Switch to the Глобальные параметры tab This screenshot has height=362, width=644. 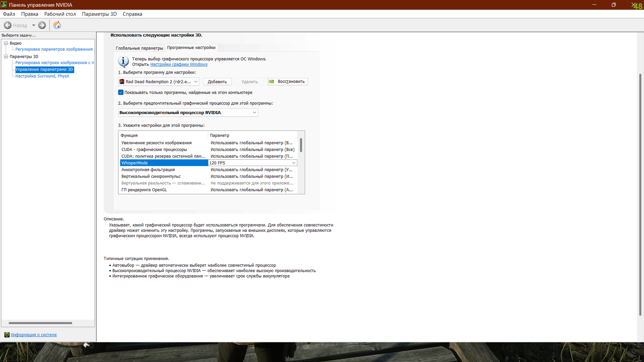[x=139, y=48]
